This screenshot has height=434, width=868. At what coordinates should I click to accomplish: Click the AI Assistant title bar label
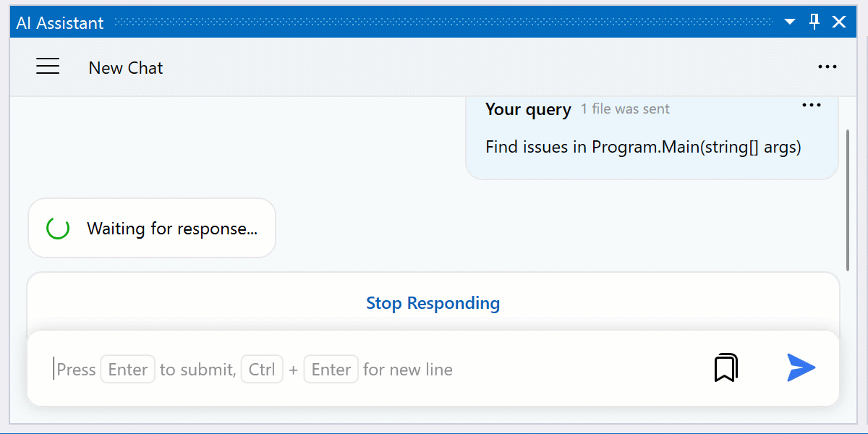tap(59, 22)
